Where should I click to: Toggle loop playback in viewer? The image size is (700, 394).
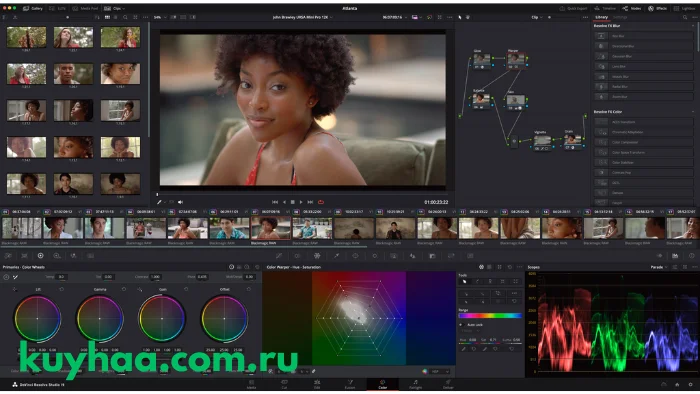tap(321, 202)
